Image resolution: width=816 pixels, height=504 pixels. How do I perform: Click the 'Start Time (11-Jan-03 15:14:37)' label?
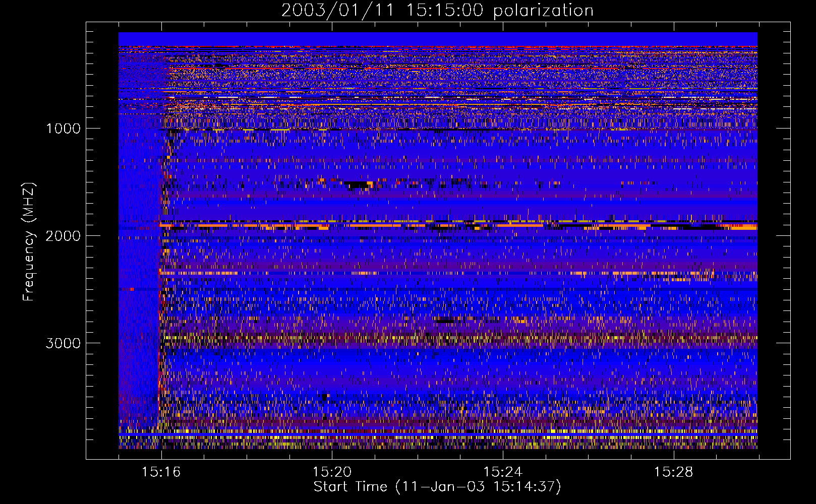pos(437,487)
